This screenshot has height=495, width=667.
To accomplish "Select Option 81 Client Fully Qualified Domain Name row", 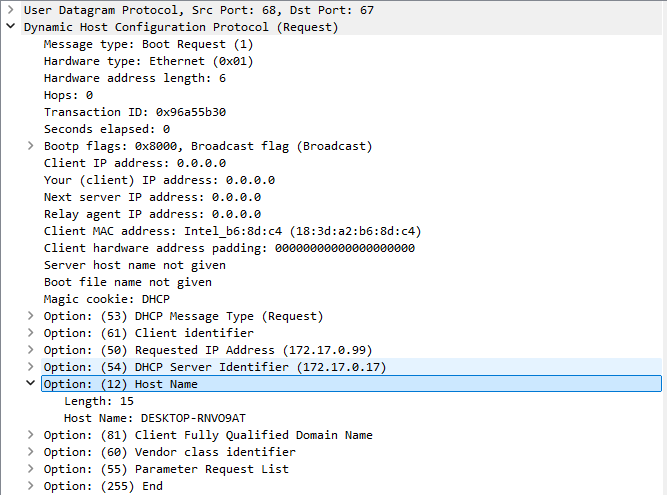I will 352,435.
